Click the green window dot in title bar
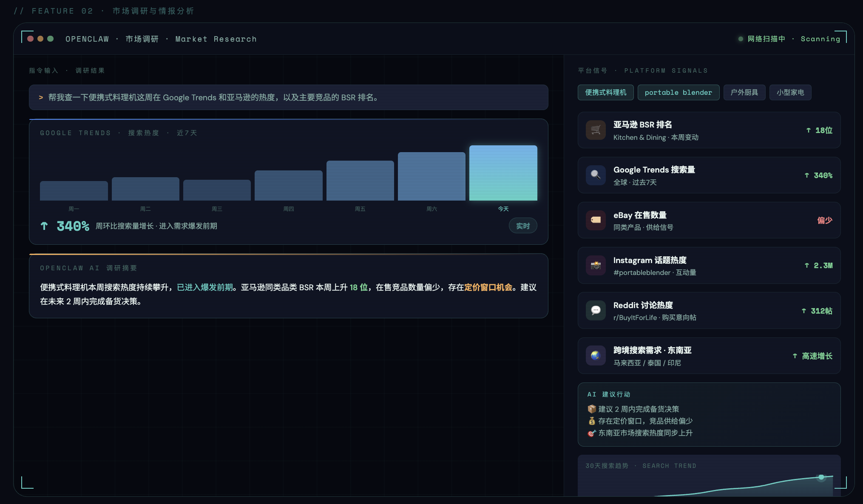This screenshot has width=863, height=504. coord(51,39)
